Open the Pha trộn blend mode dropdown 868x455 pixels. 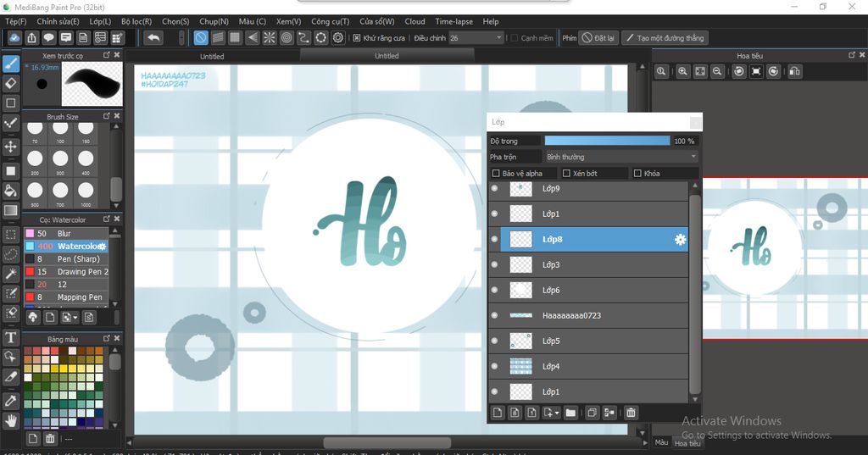pyautogui.click(x=621, y=157)
